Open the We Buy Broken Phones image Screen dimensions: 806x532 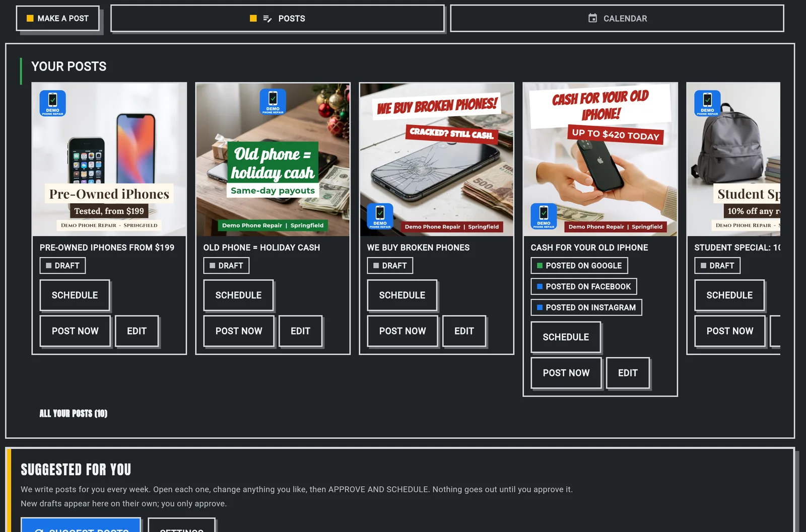click(437, 160)
